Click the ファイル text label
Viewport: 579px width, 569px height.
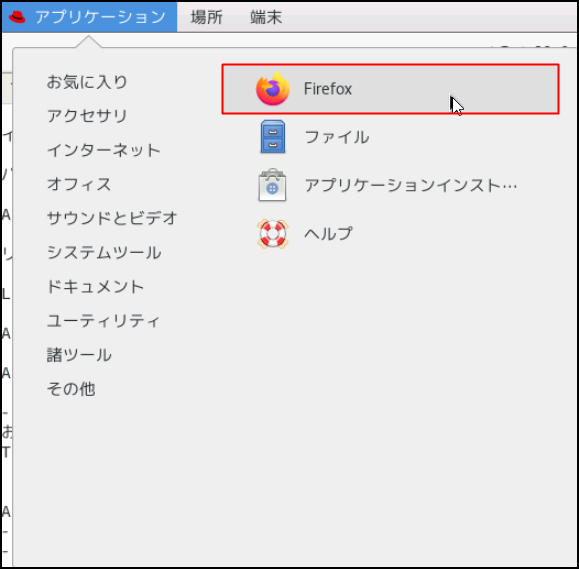[x=337, y=137]
